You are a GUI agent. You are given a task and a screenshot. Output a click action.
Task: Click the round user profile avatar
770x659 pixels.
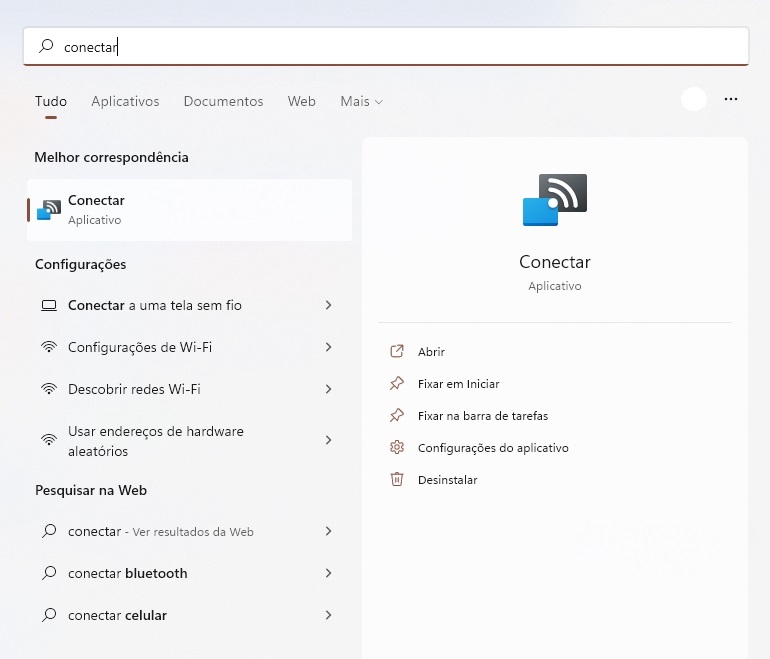(x=693, y=99)
